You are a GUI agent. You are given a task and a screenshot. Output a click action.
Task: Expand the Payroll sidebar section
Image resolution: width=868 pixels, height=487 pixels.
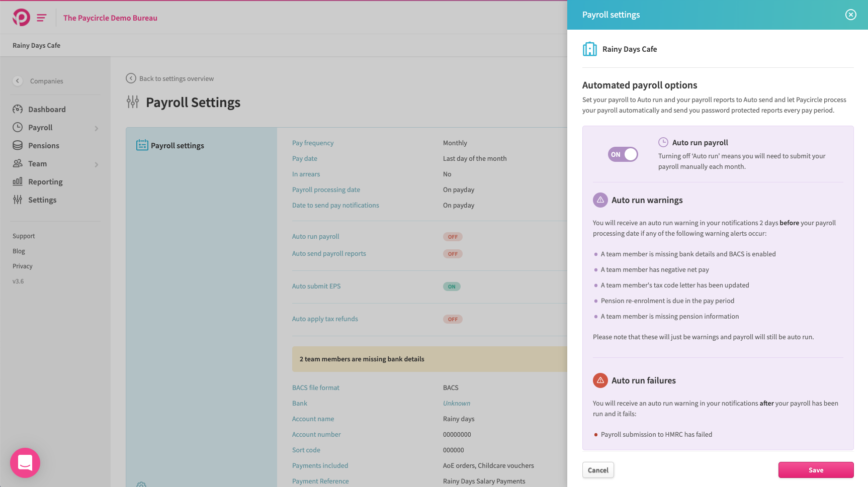[x=96, y=128]
